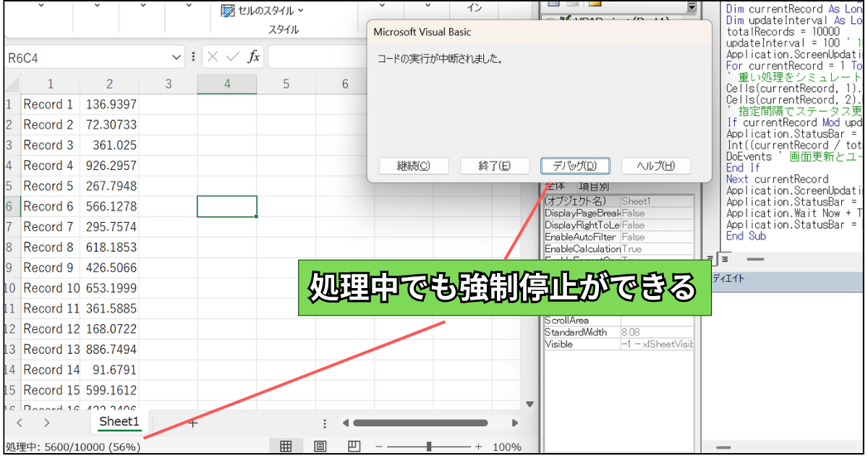Screen dimensions: 868x456
Task: Click the zoom in plus button
Action: [x=478, y=446]
